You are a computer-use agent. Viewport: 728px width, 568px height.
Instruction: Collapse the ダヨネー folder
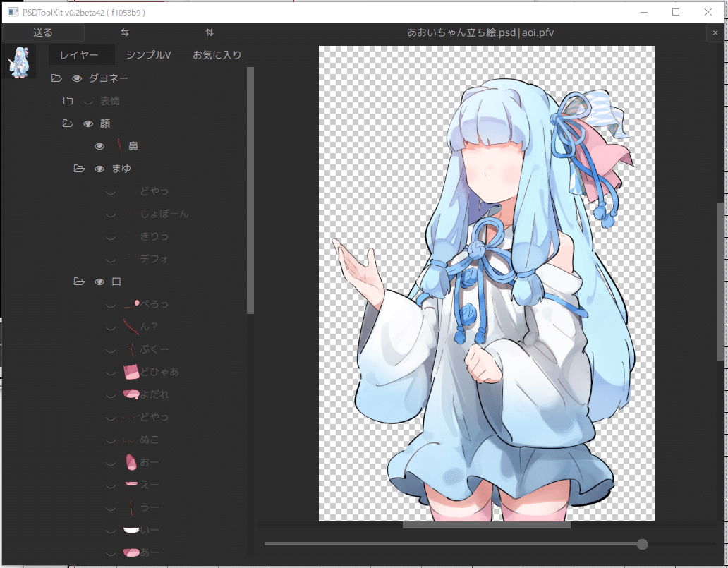pos(56,78)
